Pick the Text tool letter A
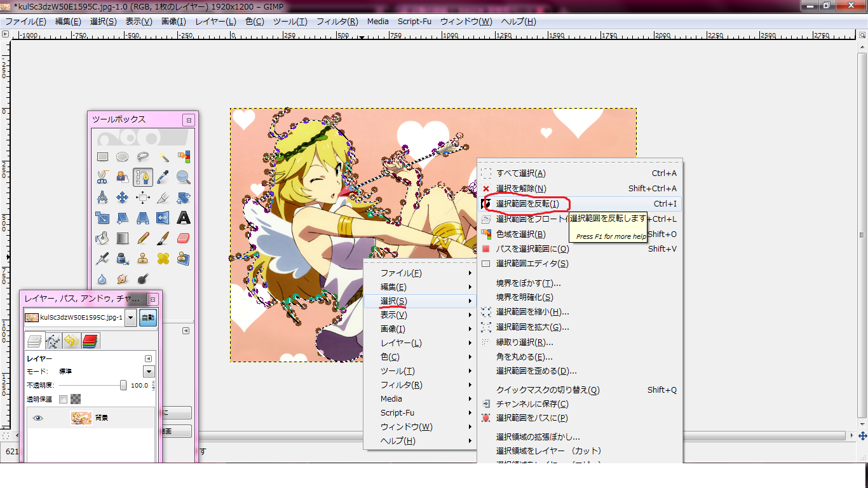Image resolution: width=868 pixels, height=488 pixels. (184, 218)
